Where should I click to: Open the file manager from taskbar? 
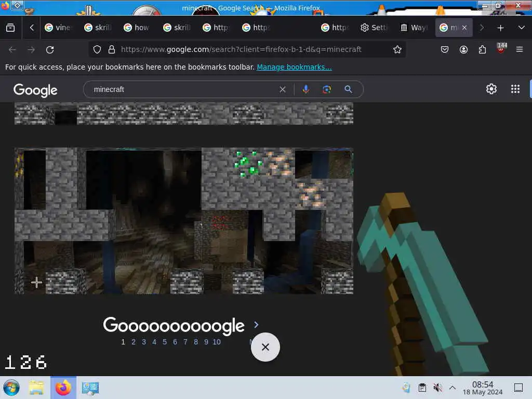pos(36,388)
